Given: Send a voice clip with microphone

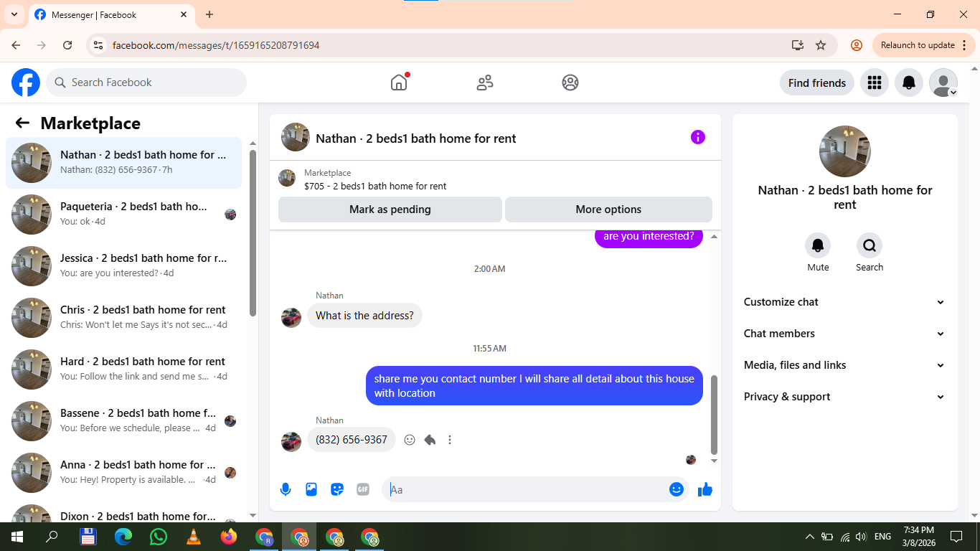Looking at the screenshot, I should coord(286,489).
